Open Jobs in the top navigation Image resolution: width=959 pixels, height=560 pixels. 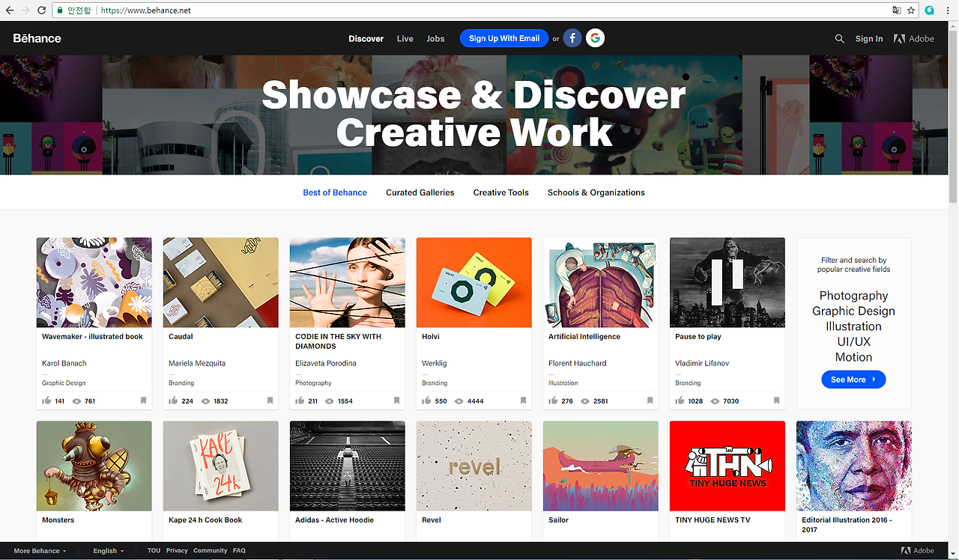[x=435, y=39]
